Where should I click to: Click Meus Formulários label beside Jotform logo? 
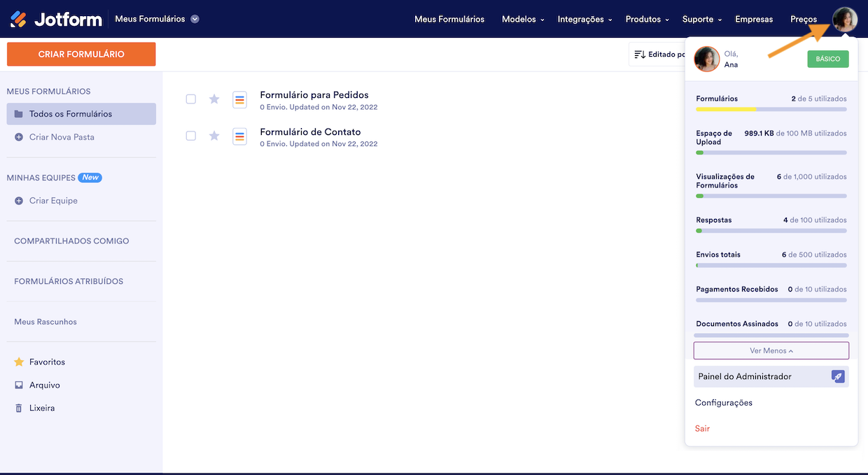(150, 19)
